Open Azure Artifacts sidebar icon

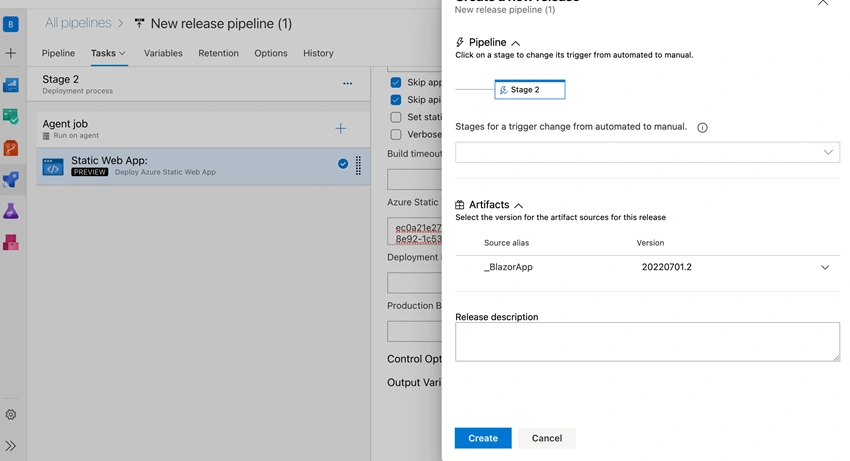(11, 242)
